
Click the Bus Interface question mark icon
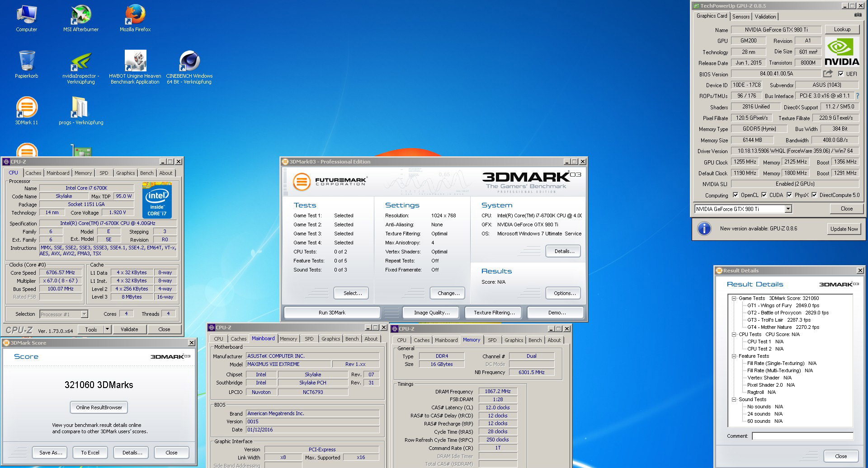coord(857,96)
